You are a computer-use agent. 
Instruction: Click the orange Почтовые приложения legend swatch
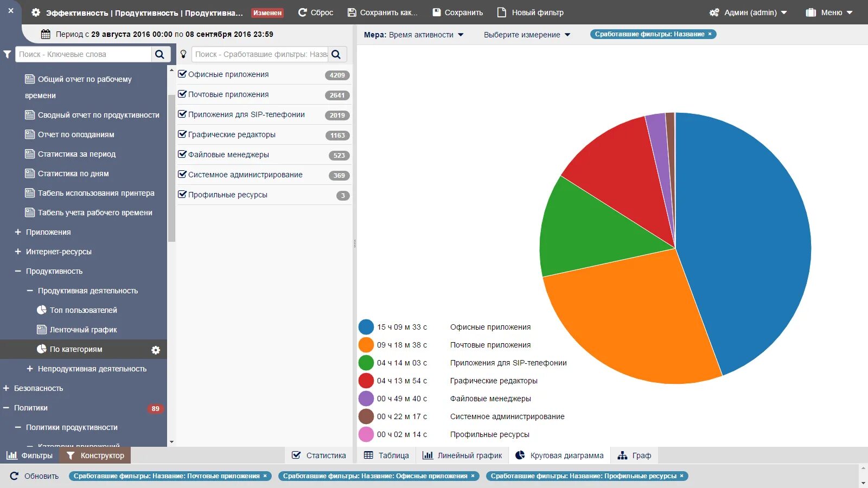(366, 345)
